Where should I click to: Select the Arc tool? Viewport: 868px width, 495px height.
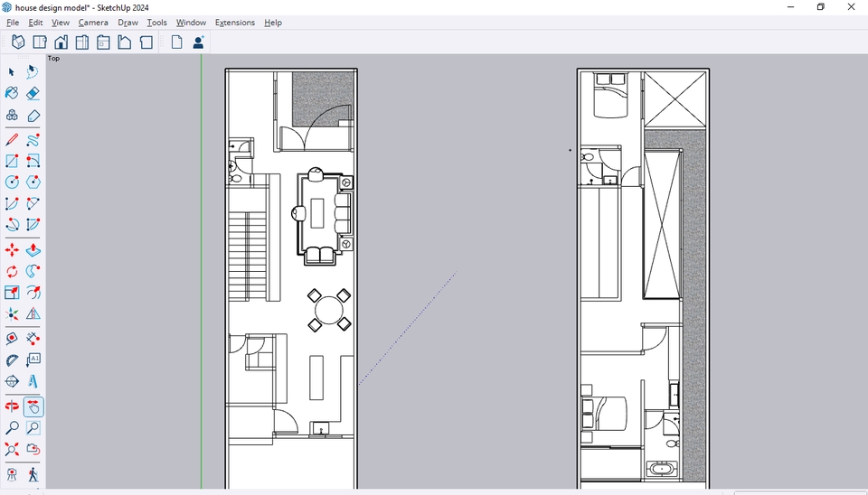(x=12, y=203)
